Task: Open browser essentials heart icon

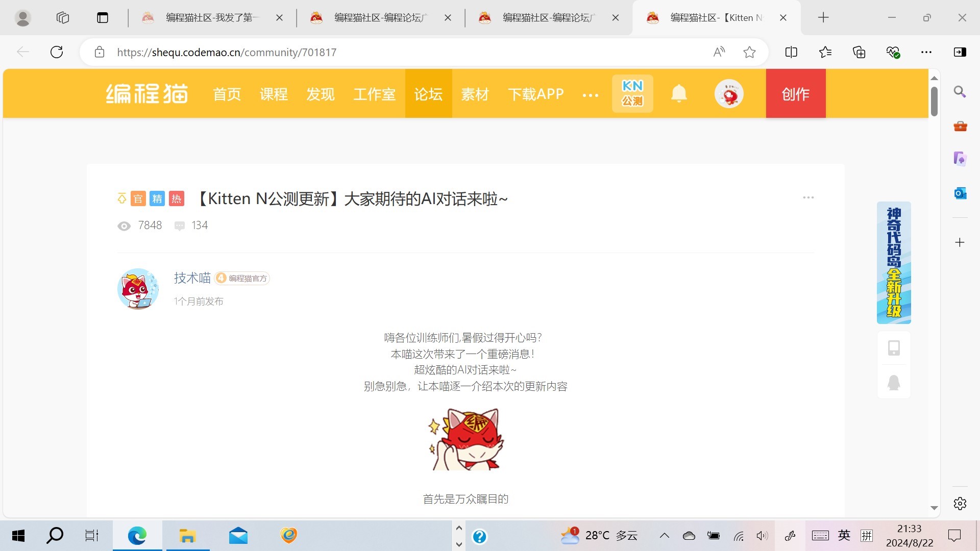Action: coord(893,52)
